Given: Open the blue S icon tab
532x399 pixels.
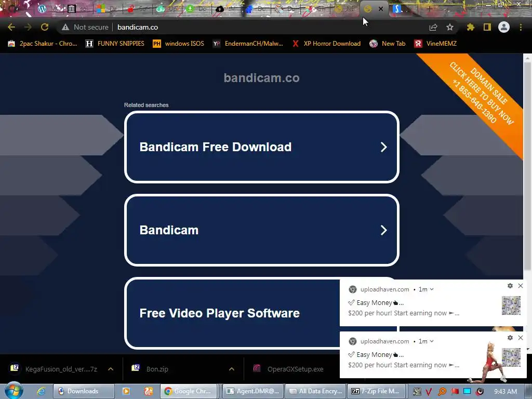Looking at the screenshot, I should 396,9.
